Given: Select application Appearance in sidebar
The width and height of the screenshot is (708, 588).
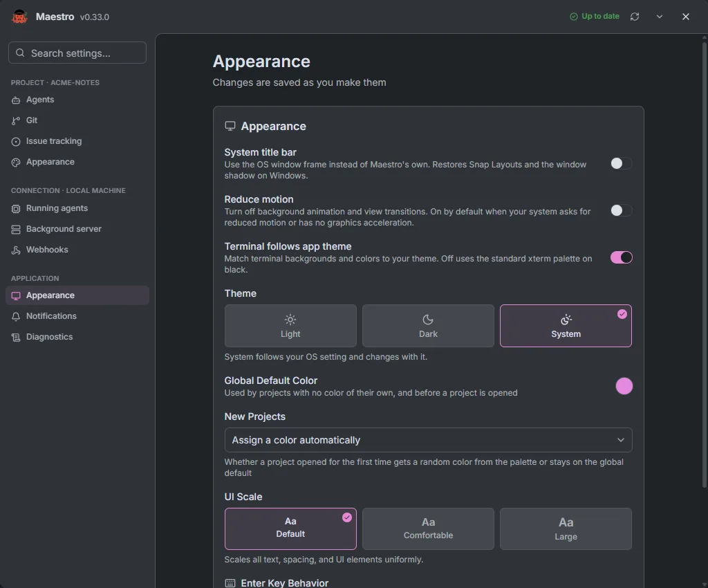Looking at the screenshot, I should point(77,295).
